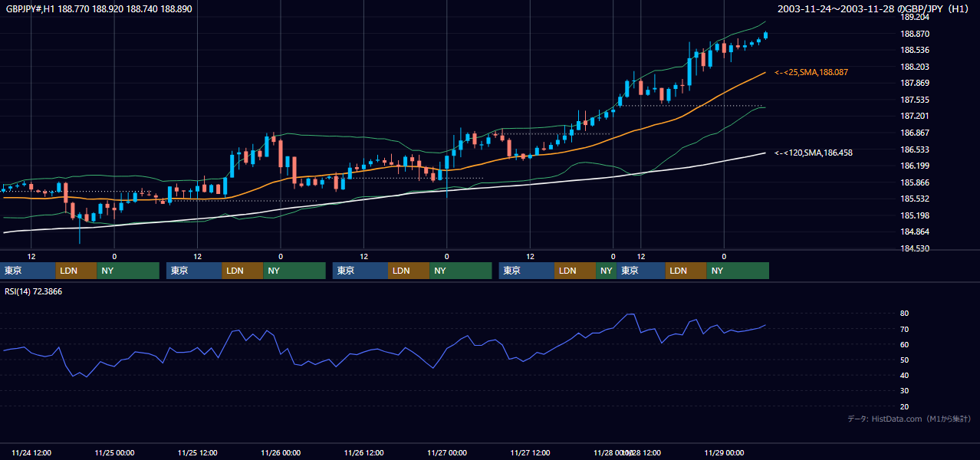Click price axis value 185.866
The width and height of the screenshot is (980, 460).
914,182
